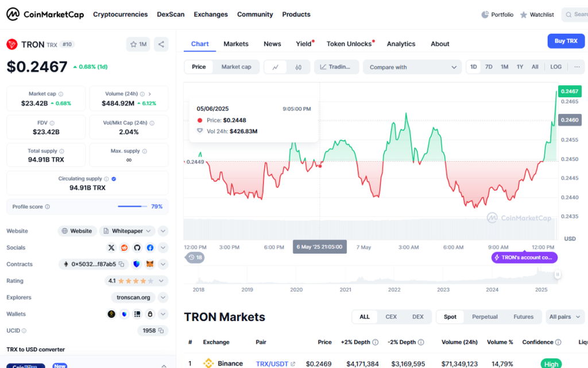This screenshot has width=588, height=368.
Task: Click the timeline range handle on overview chart
Action: tap(558, 274)
